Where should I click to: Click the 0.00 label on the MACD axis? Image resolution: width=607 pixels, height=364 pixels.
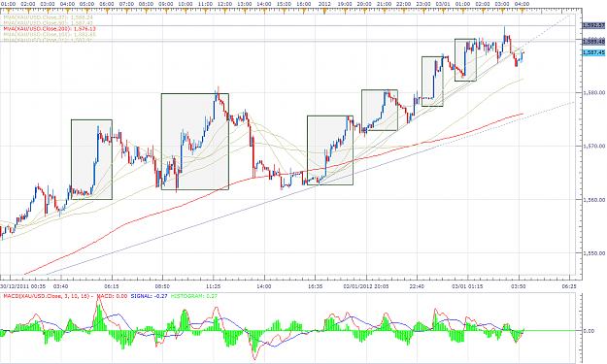589,331
